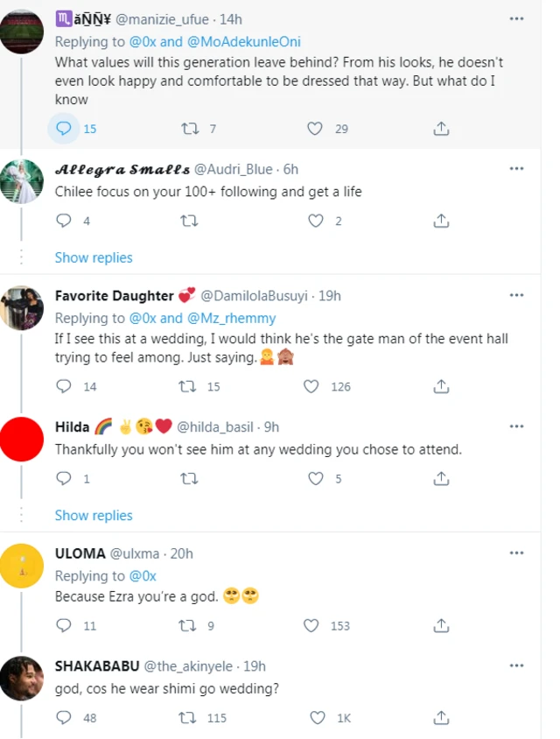The height and width of the screenshot is (739, 560).
Task: Share Hilda's tweet
Action: click(x=441, y=478)
